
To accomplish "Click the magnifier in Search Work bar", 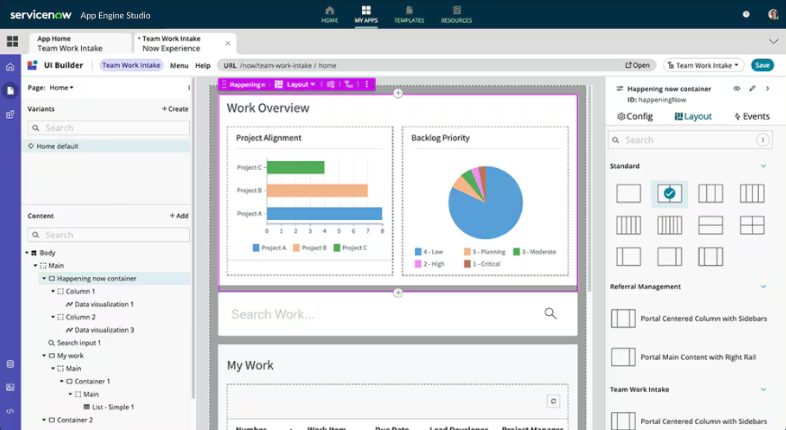I will pyautogui.click(x=550, y=314).
